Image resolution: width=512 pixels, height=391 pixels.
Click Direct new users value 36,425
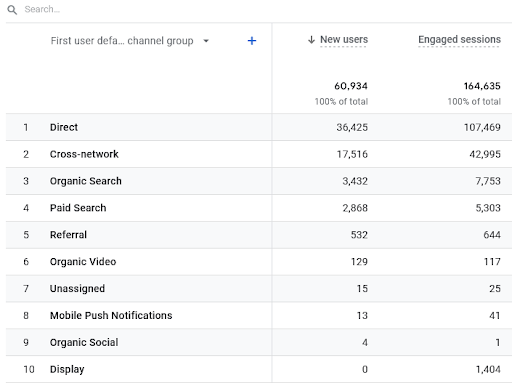tap(352, 127)
